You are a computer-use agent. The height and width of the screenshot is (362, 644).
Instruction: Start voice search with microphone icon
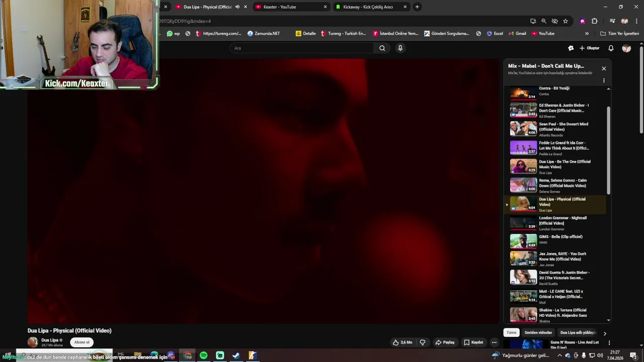pos(400,48)
